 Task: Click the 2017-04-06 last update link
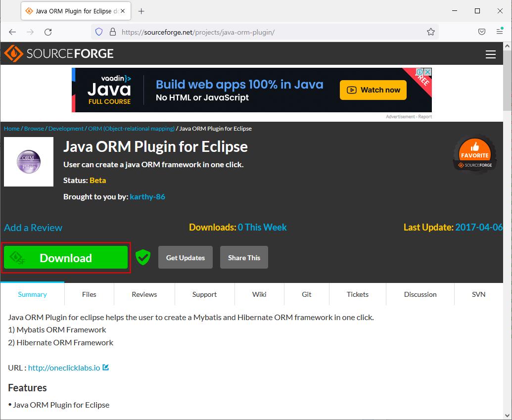point(479,227)
